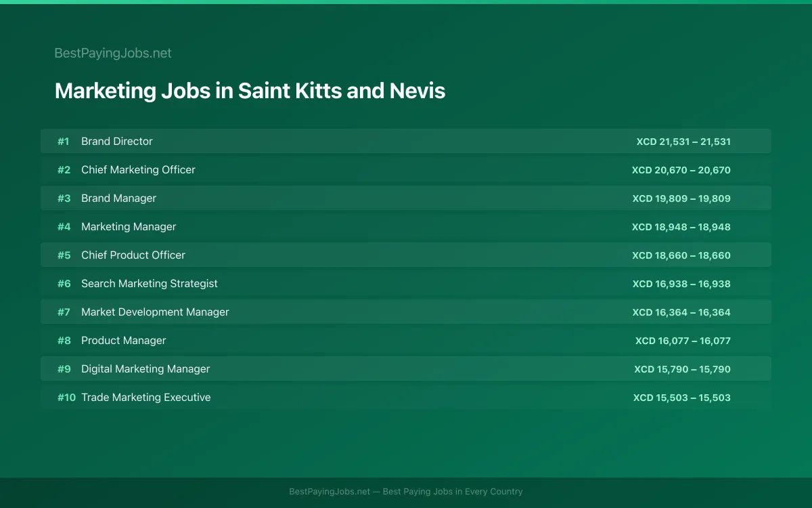The height and width of the screenshot is (508, 812).
Task: Click salary XCD 20,670 – 20,670
Action: pos(681,170)
